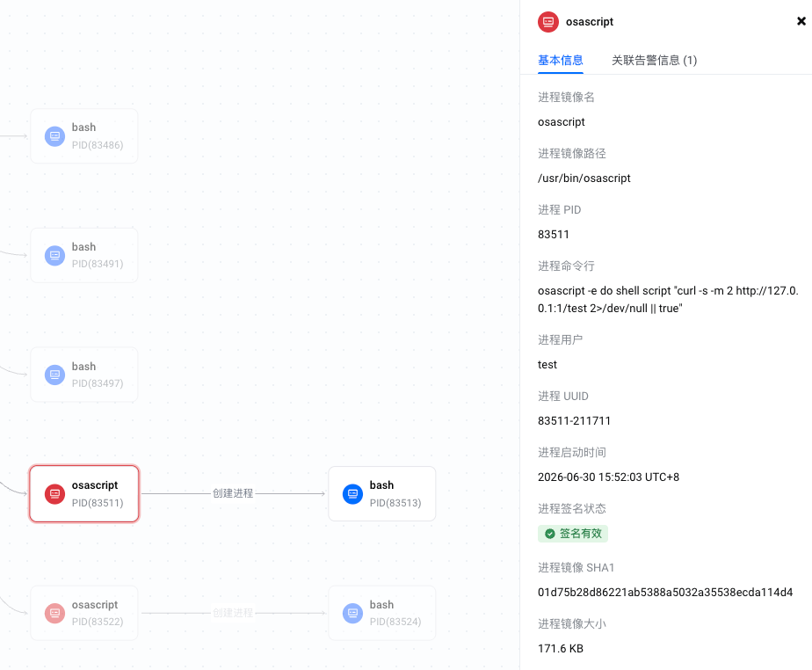Image resolution: width=812 pixels, height=670 pixels.
Task: Click the bash PID(83497) node icon
Action: point(54,375)
